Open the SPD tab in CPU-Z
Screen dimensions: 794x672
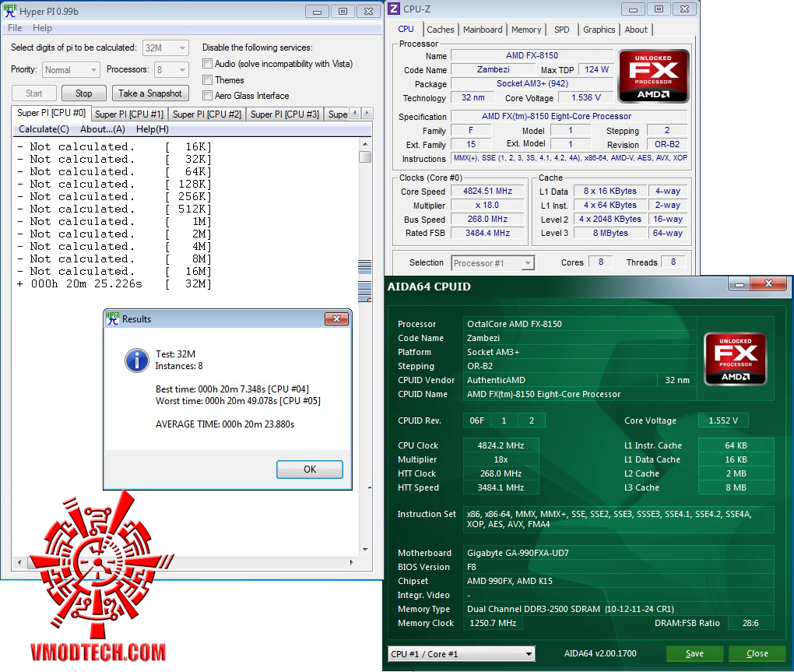561,30
